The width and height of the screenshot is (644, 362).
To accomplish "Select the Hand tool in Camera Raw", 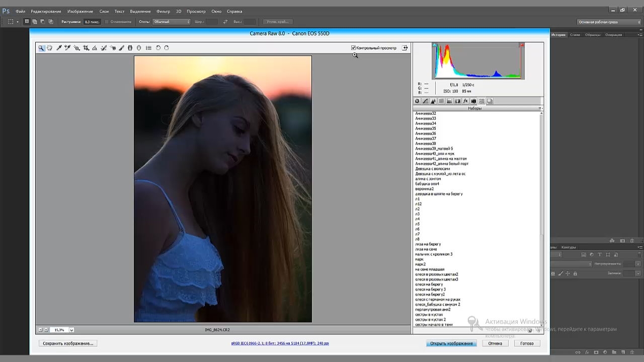I will click(x=49, y=48).
